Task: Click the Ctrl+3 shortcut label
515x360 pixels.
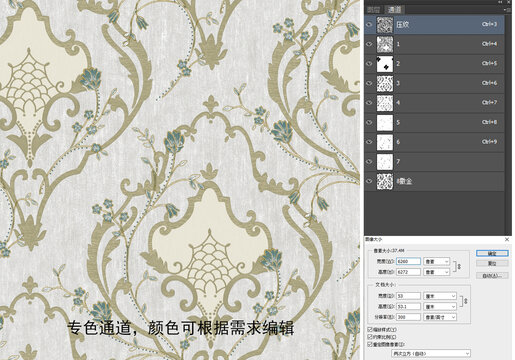Action: tap(489, 24)
